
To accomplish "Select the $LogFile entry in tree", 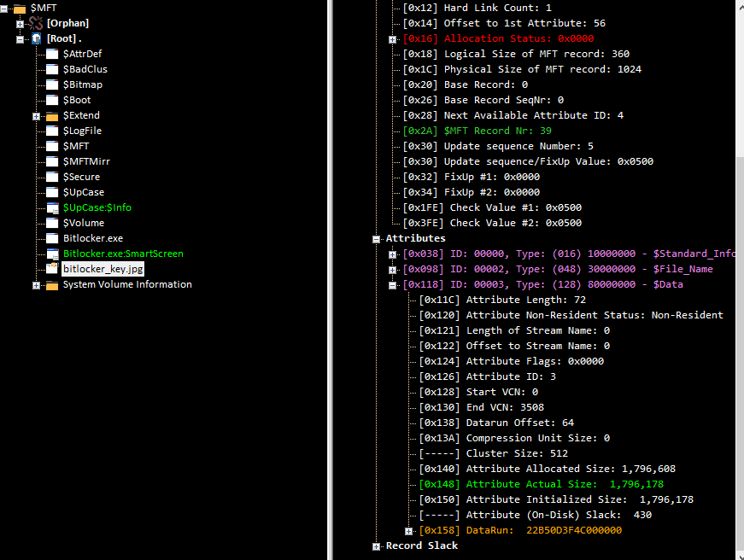I will tap(81, 131).
